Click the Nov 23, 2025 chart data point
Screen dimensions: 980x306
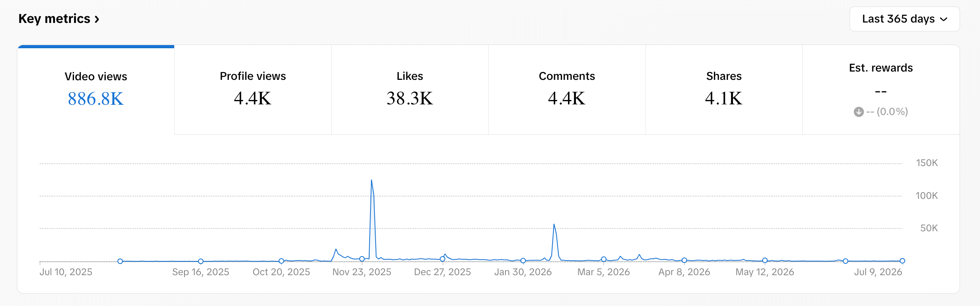[x=362, y=259]
